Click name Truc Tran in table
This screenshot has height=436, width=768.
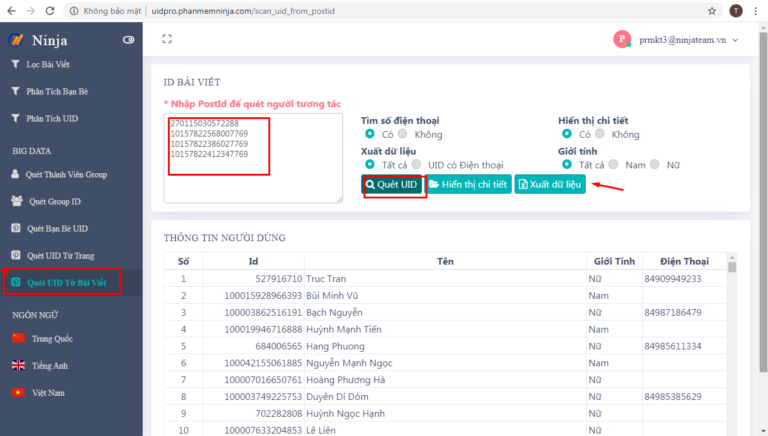[x=326, y=279]
